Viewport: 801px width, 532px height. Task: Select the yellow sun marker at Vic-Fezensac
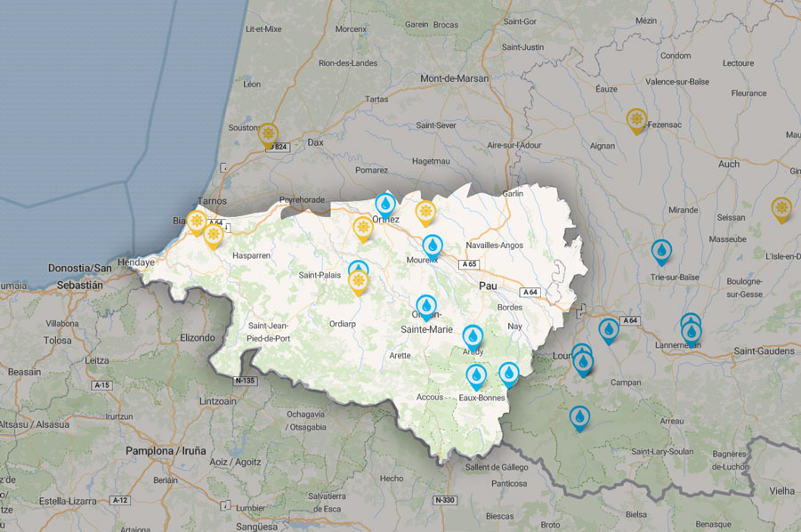click(635, 119)
